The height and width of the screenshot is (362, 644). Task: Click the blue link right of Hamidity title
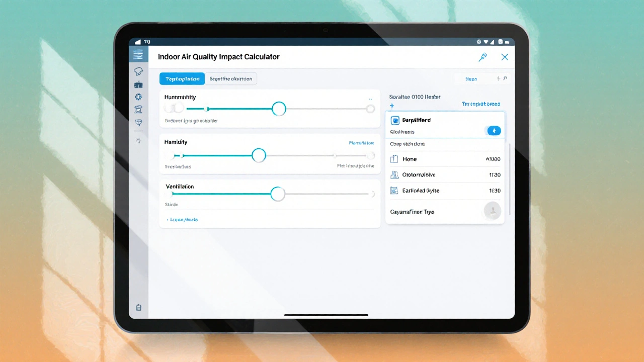361,143
